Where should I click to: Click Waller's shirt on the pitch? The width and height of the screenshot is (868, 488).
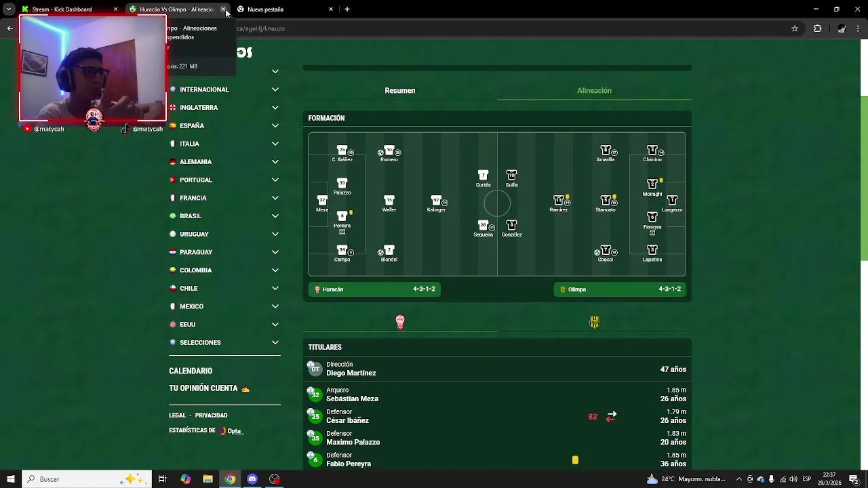point(389,201)
